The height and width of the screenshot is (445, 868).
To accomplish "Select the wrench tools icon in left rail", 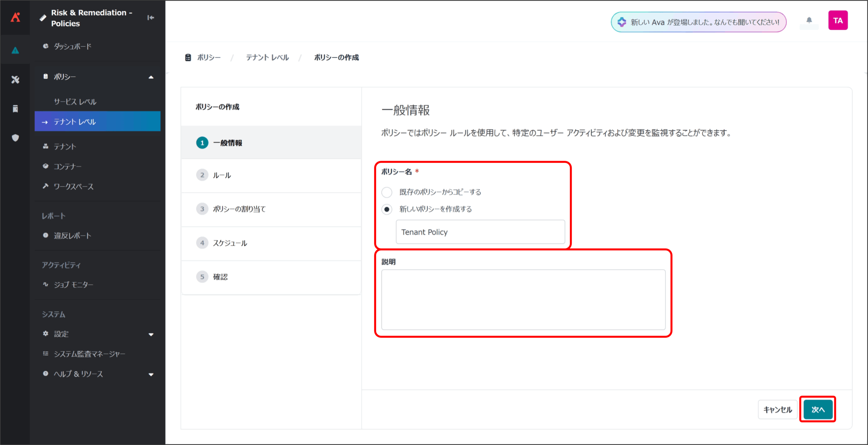I will pos(15,80).
